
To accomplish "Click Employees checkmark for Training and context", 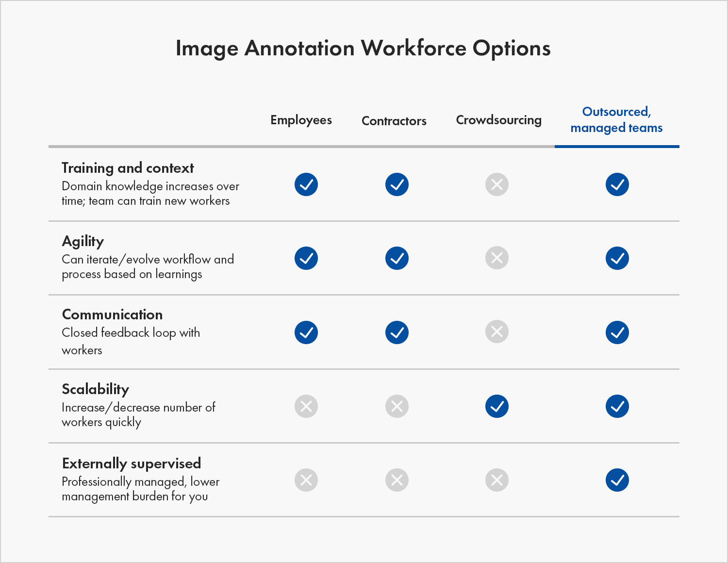I will [x=306, y=184].
